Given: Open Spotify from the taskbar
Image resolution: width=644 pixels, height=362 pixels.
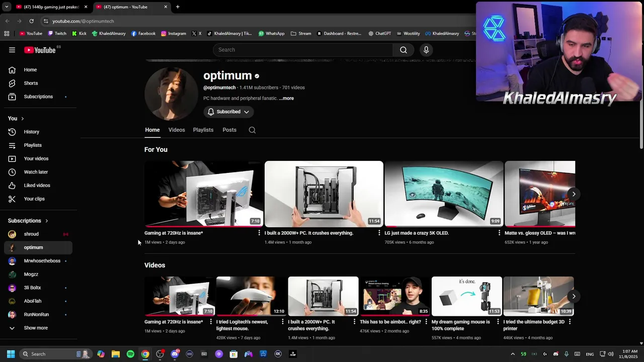Looking at the screenshot, I should click(x=130, y=354).
